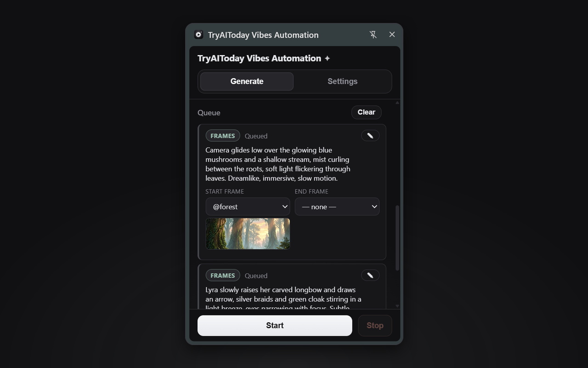Click the FRAMES badge on Lyra item
The height and width of the screenshot is (368, 588).
223,276
